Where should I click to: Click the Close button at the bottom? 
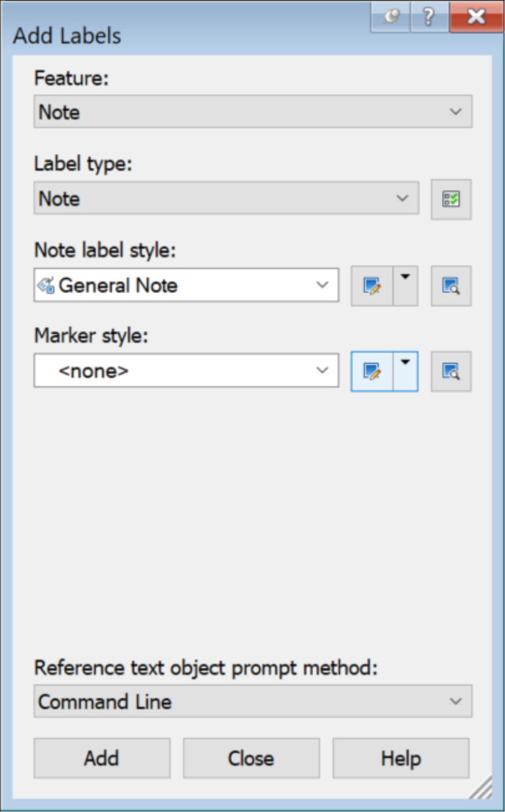click(x=252, y=758)
